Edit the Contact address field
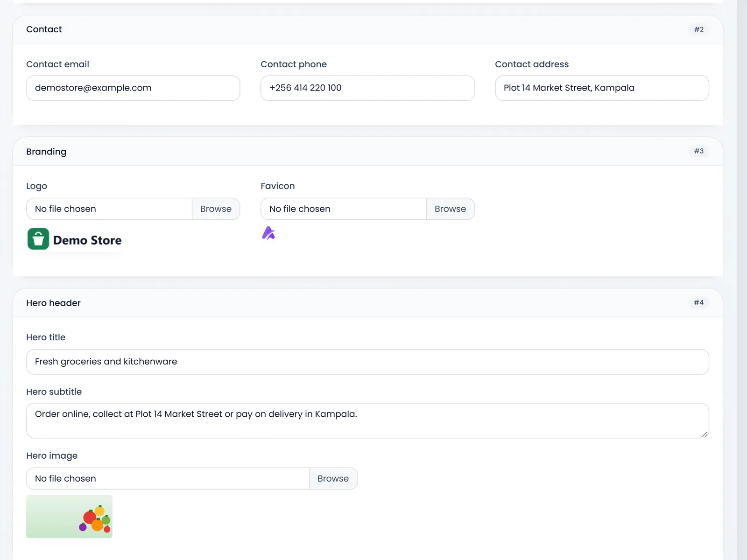747x560 pixels. point(602,88)
